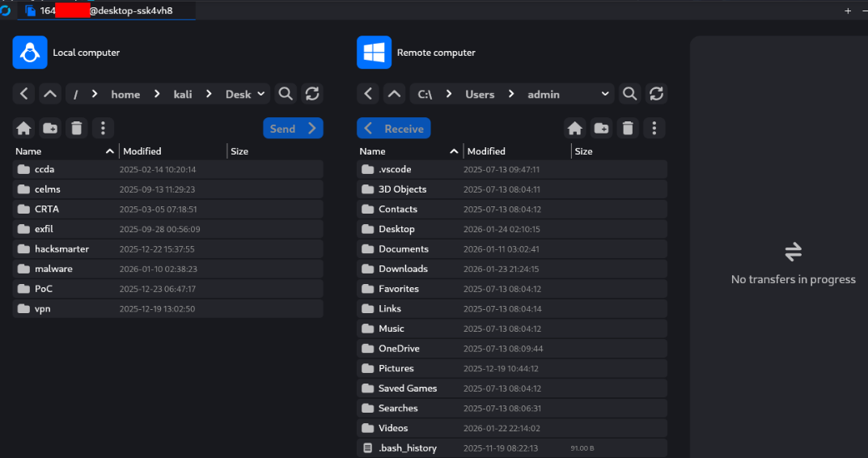Navigate to Desk in local breadcrumb

pos(239,95)
